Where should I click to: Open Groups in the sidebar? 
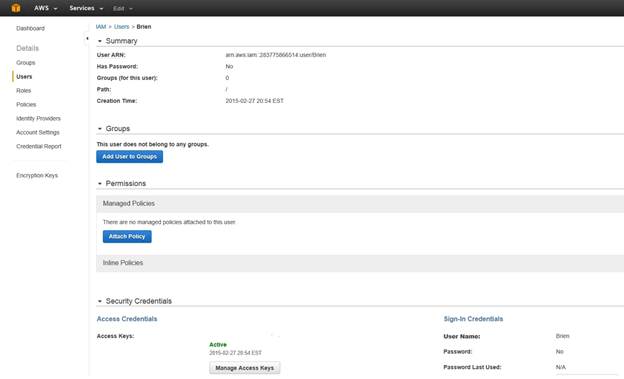pos(25,63)
